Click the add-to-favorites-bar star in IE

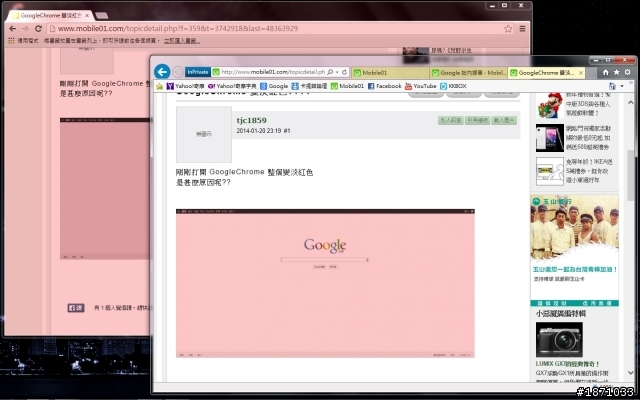pos(160,87)
